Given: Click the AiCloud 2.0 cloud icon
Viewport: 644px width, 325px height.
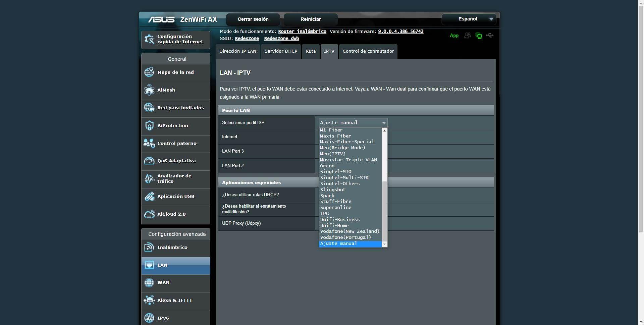Looking at the screenshot, I should click(x=149, y=214).
